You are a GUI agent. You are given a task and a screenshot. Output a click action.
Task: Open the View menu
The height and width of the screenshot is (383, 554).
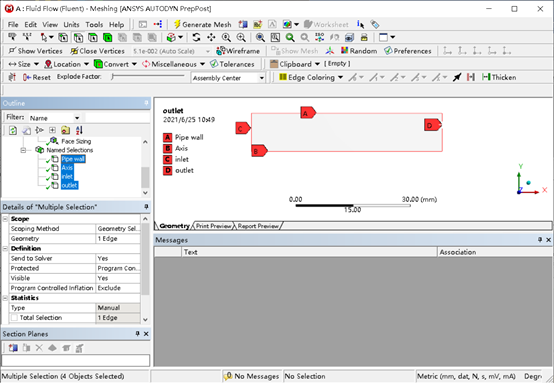(50, 24)
